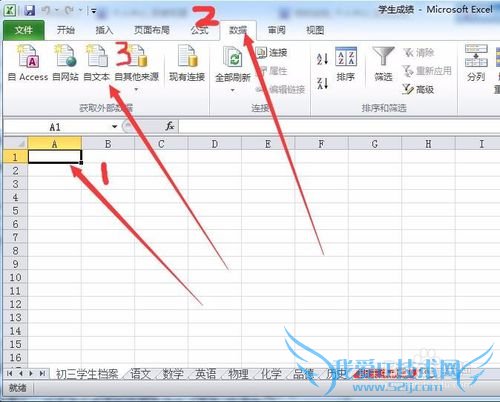The image size is (500, 402).
Task: Go to next sheet navigation arrow
Action: click(31, 373)
